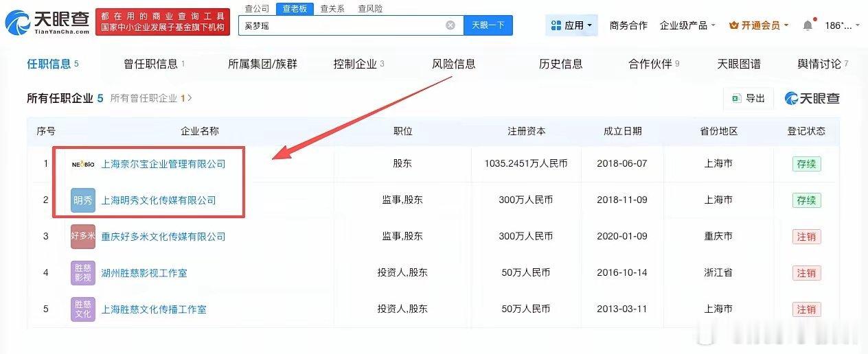Click the 明秀 company logo

(x=83, y=200)
